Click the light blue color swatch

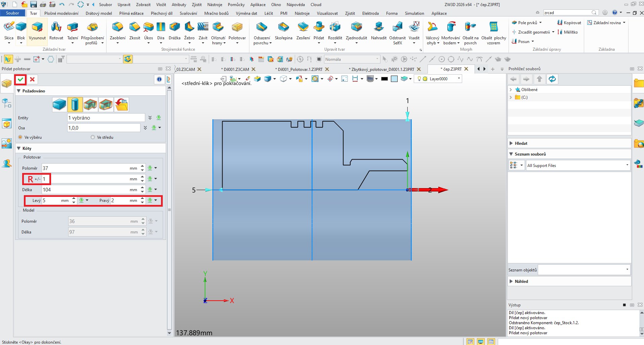coord(394,79)
